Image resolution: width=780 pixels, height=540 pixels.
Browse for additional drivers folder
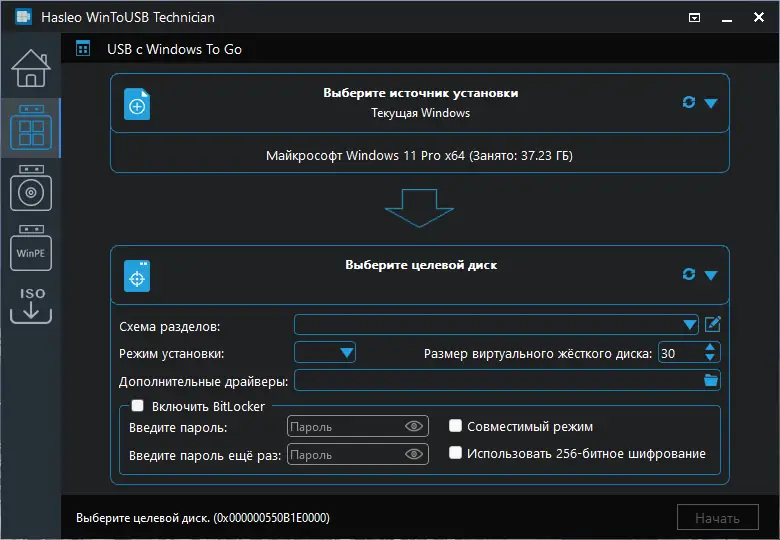point(711,380)
